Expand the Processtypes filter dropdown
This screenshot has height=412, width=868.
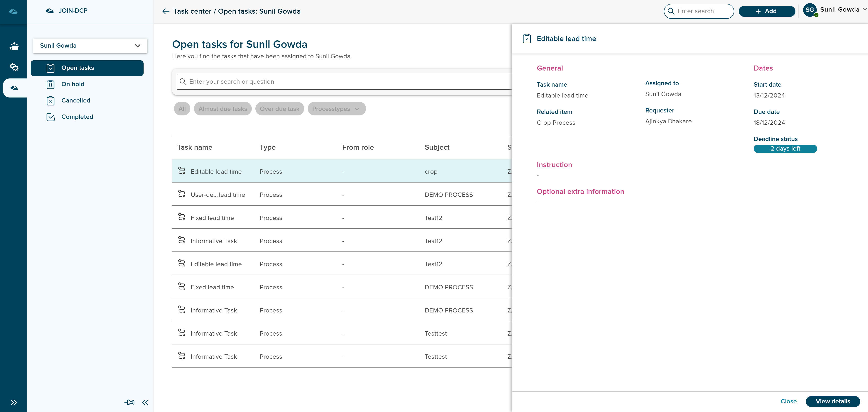(x=336, y=108)
